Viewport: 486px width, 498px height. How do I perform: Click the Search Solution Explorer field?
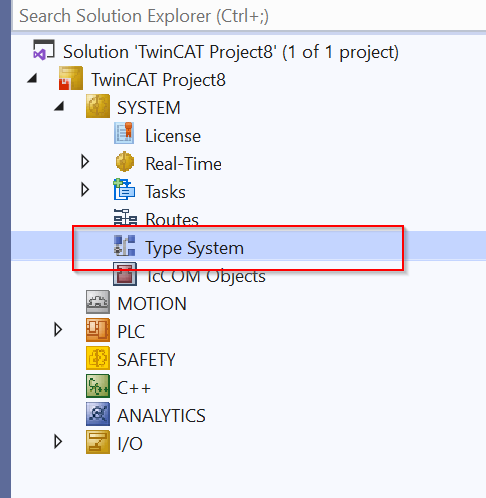point(249,16)
